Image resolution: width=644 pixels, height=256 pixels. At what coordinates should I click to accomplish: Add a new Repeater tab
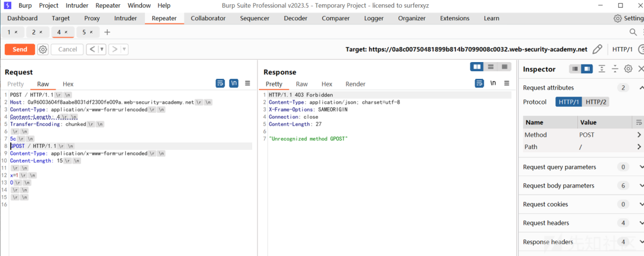pos(107,32)
